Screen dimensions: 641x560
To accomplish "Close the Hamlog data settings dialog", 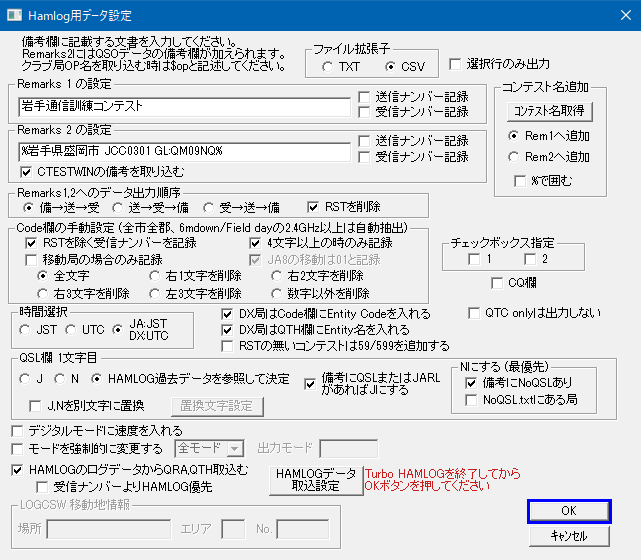I will [617, 15].
